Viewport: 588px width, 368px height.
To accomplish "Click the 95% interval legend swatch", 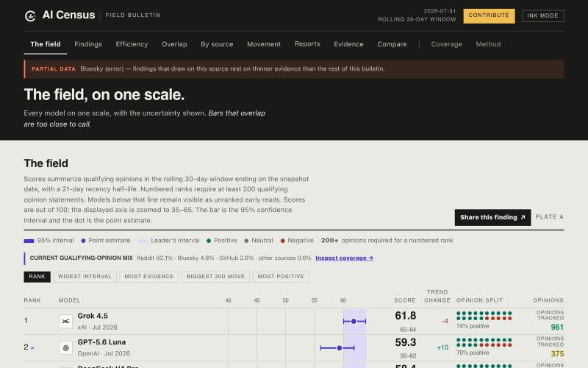I will point(29,241).
